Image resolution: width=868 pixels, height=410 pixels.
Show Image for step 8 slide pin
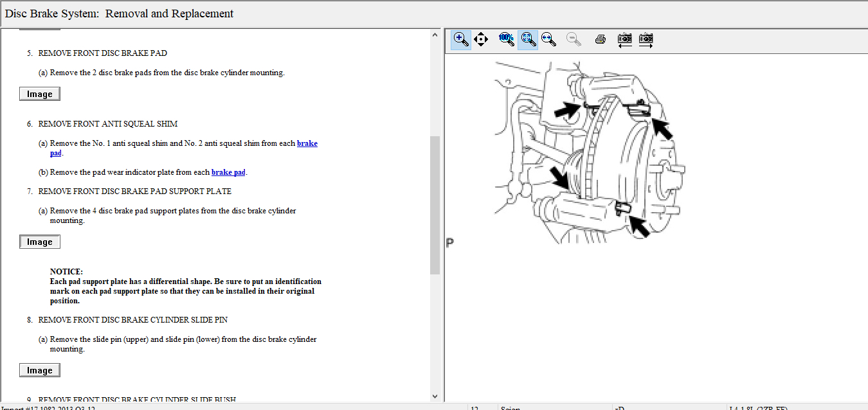[x=40, y=370]
